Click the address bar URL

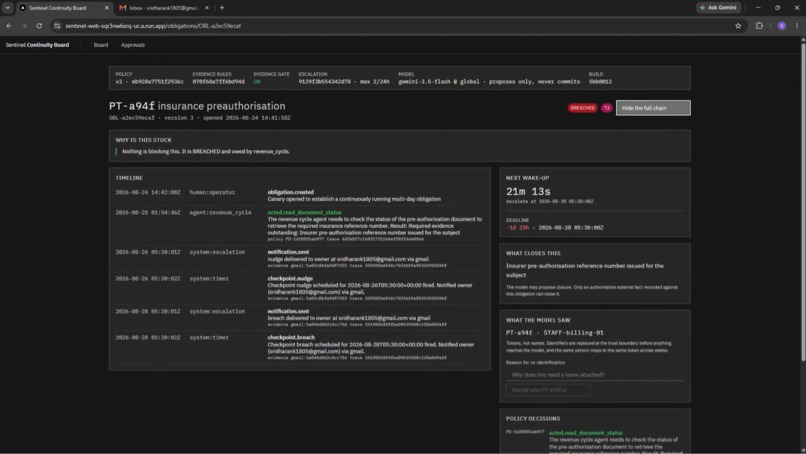coord(153,26)
